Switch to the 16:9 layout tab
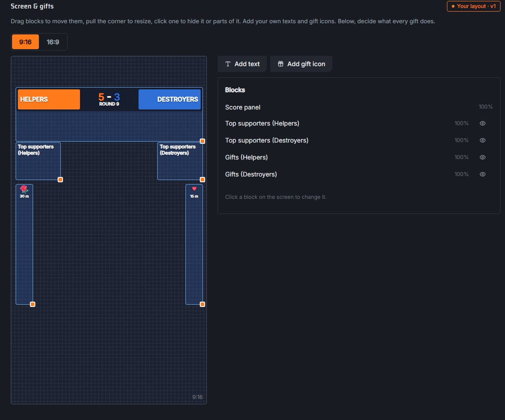 coord(53,42)
